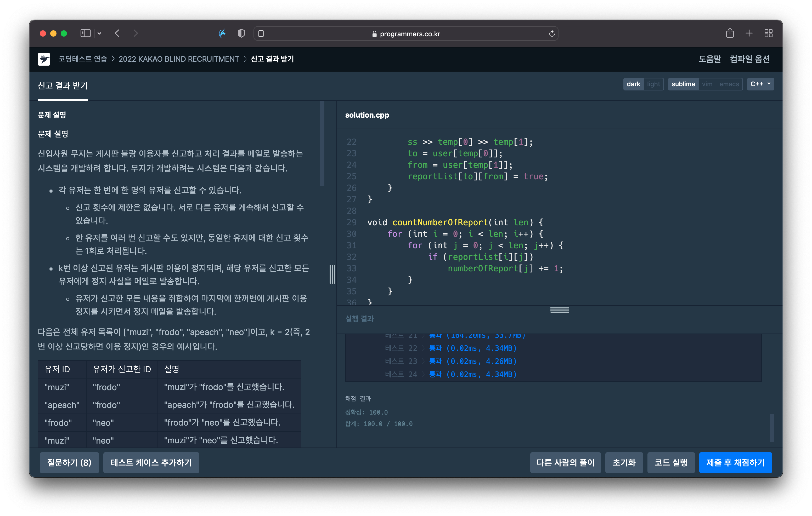
Task: Click the result panel scrollbar
Action: [772, 428]
